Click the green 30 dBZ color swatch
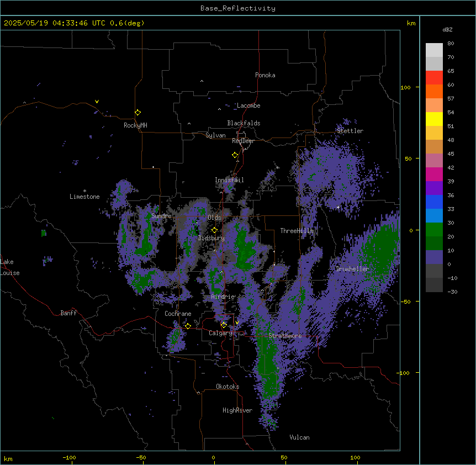476x465 pixels. (x=434, y=230)
